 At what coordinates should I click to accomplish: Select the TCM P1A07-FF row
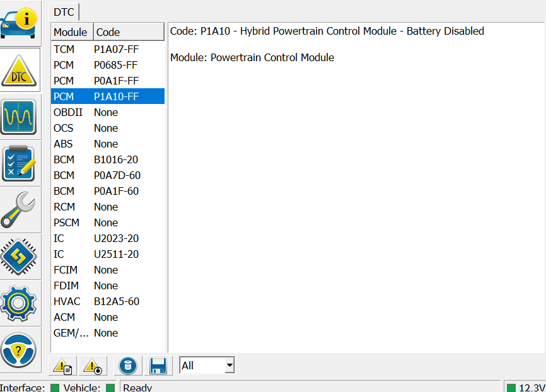pos(107,49)
